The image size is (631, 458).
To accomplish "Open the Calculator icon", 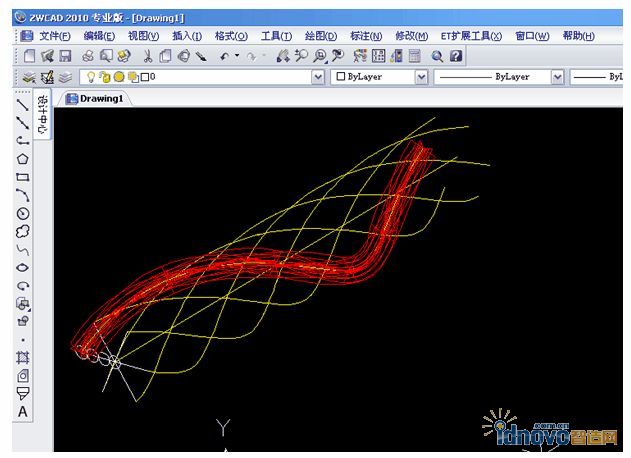I will (x=414, y=56).
